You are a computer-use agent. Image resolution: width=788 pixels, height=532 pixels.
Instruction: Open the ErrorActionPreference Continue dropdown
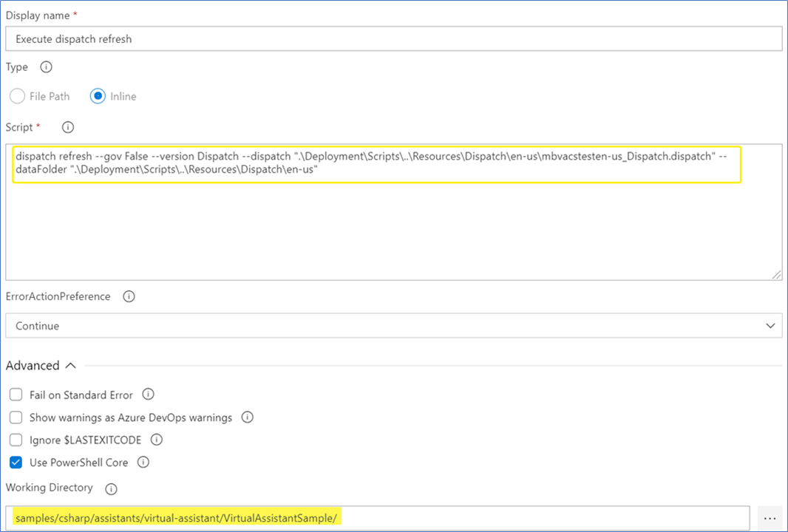click(394, 326)
